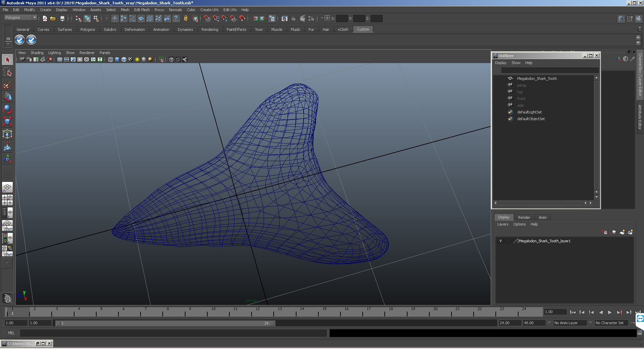Toggle viewport textured display icon

(130, 59)
